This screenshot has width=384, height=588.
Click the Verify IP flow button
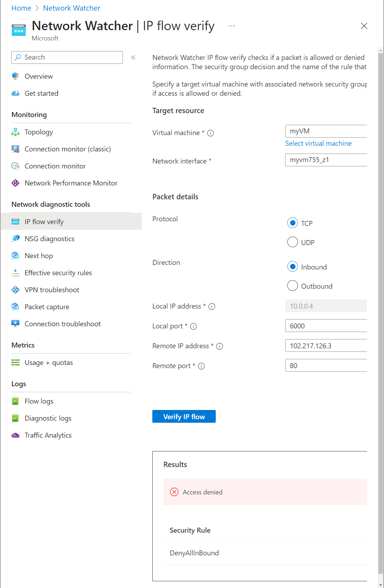pos(184,417)
